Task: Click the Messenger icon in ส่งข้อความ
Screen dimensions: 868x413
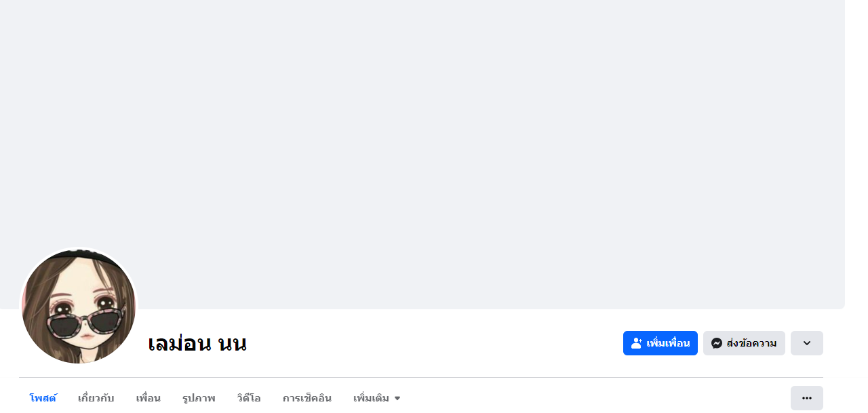Action: coord(716,343)
